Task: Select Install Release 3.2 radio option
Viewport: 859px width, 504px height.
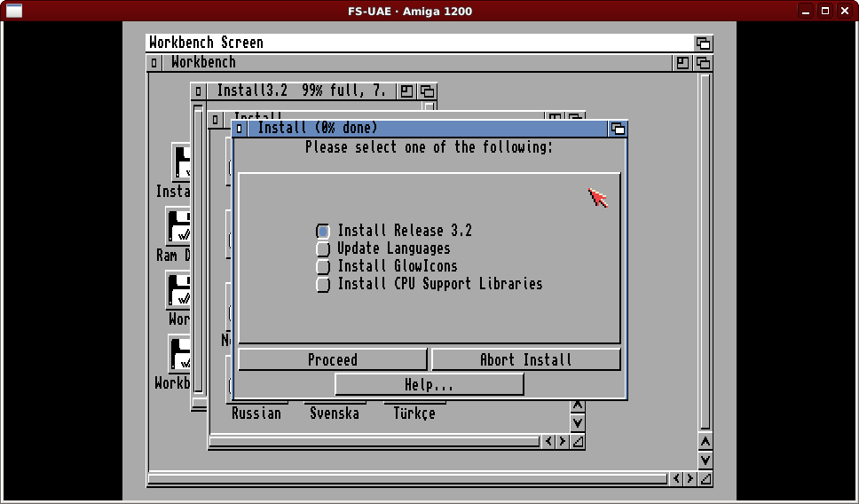Action: (x=323, y=232)
